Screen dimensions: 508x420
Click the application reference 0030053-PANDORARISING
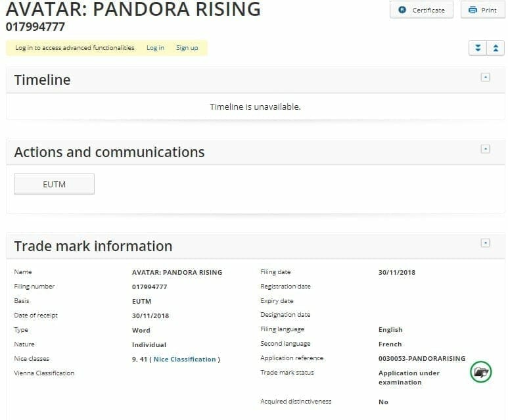point(421,358)
